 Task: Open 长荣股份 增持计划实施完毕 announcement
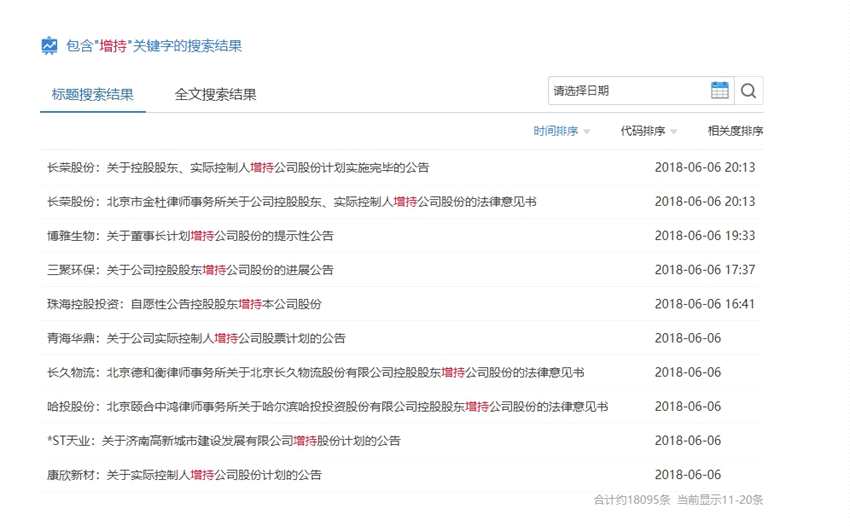tap(238, 168)
